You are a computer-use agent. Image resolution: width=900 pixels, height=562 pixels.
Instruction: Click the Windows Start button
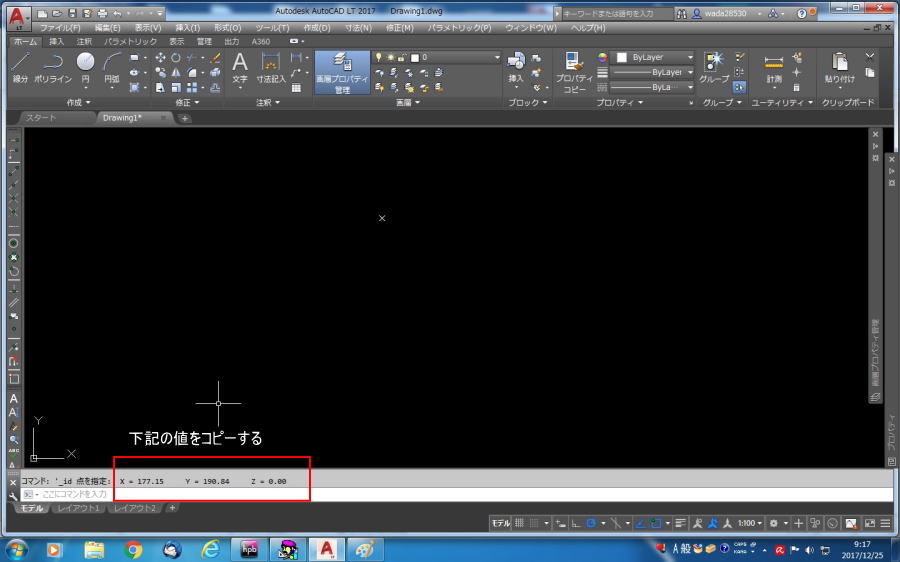[x=15, y=550]
